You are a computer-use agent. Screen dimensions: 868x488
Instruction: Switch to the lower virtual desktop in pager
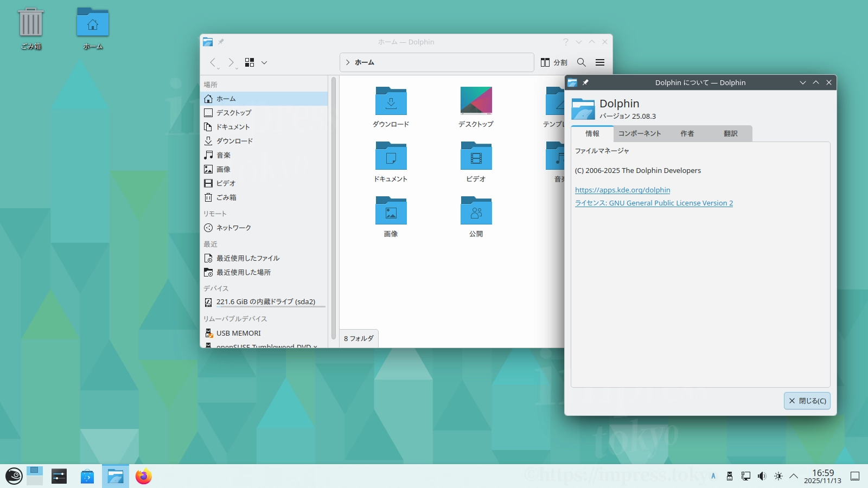pos(35,481)
